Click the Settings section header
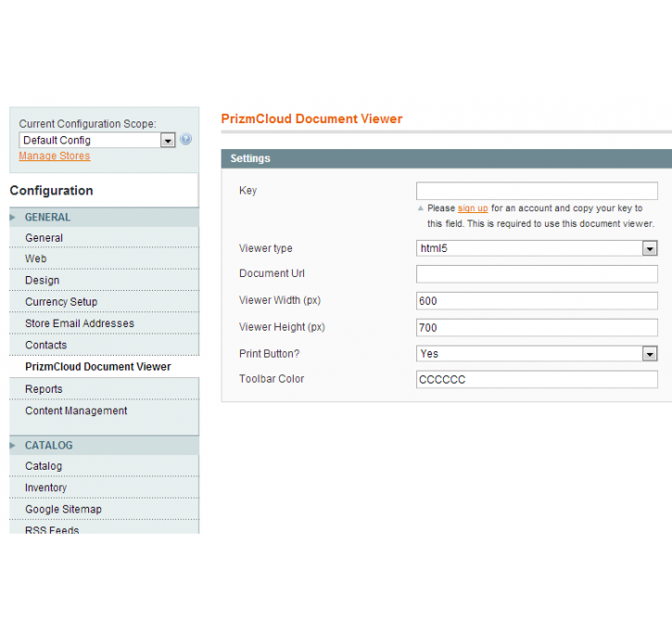672x630 pixels. point(446,158)
